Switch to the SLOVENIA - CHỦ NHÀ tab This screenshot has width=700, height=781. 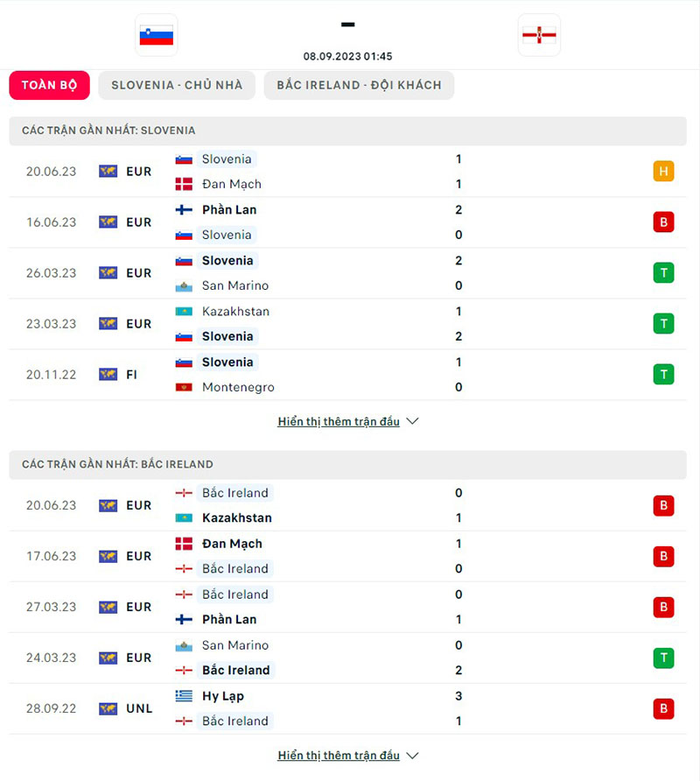click(176, 85)
